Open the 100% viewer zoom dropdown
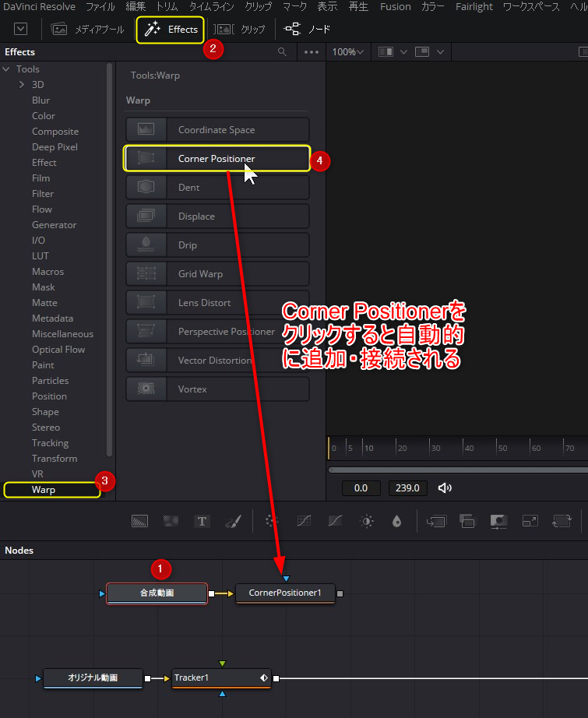 coord(347,51)
